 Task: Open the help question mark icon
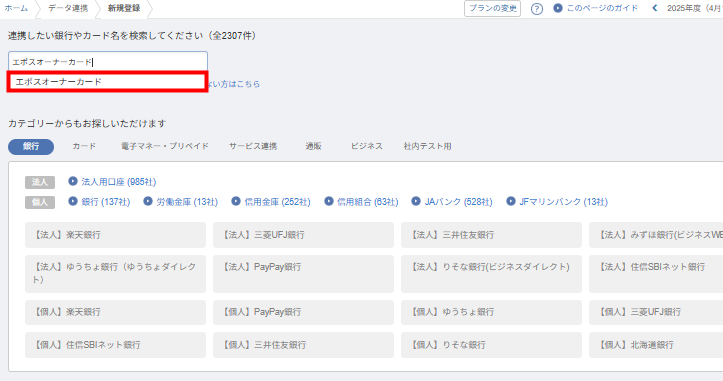pyautogui.click(x=537, y=9)
